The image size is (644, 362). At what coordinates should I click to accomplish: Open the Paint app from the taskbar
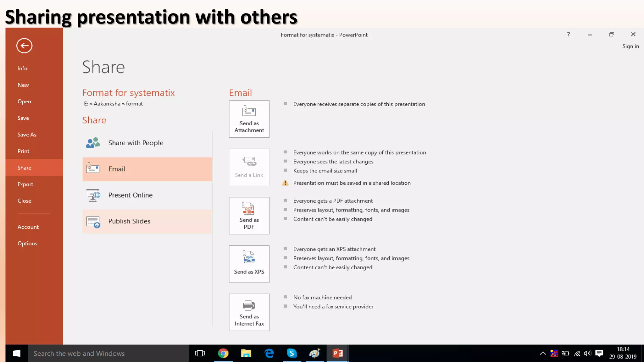coord(314,354)
